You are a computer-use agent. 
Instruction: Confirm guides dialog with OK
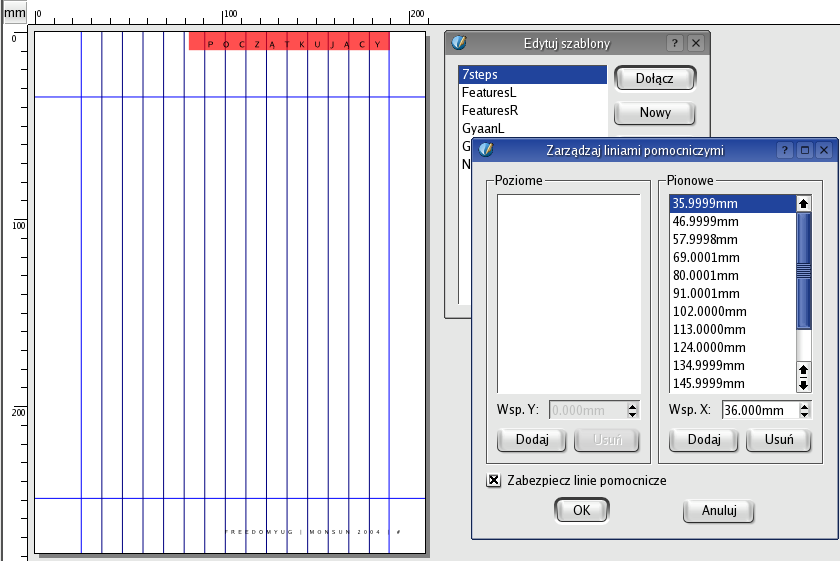(581, 510)
